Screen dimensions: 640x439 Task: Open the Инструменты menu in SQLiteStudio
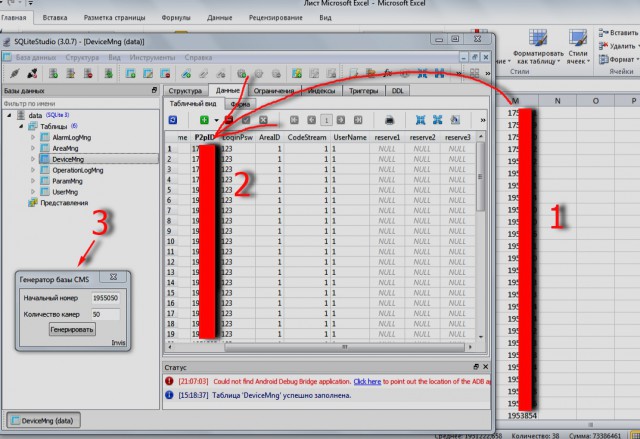click(152, 58)
